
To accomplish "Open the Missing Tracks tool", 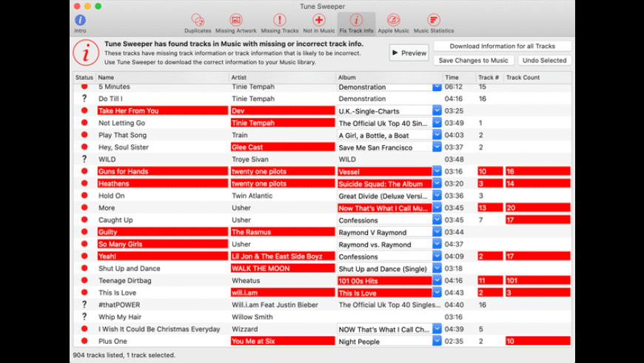I will [x=280, y=23].
